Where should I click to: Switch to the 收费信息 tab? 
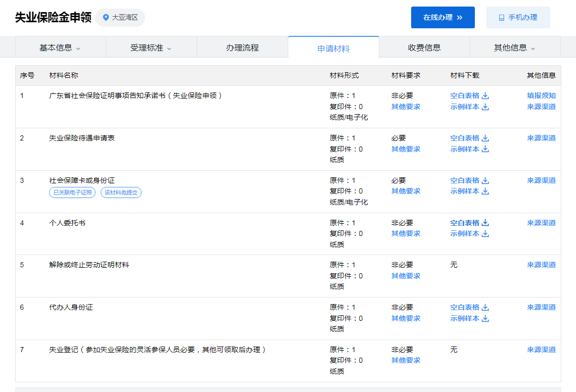pyautogui.click(x=424, y=47)
